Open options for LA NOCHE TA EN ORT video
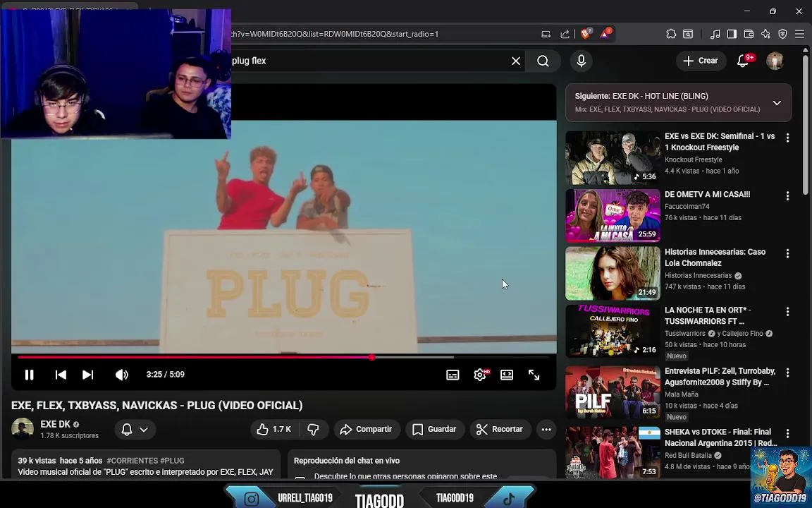 click(x=787, y=312)
